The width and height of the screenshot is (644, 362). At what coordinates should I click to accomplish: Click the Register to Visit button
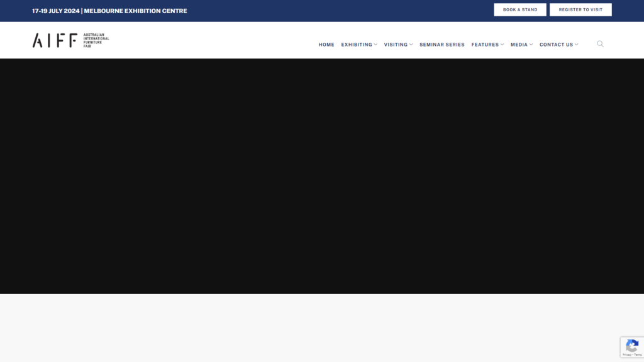[x=580, y=10]
